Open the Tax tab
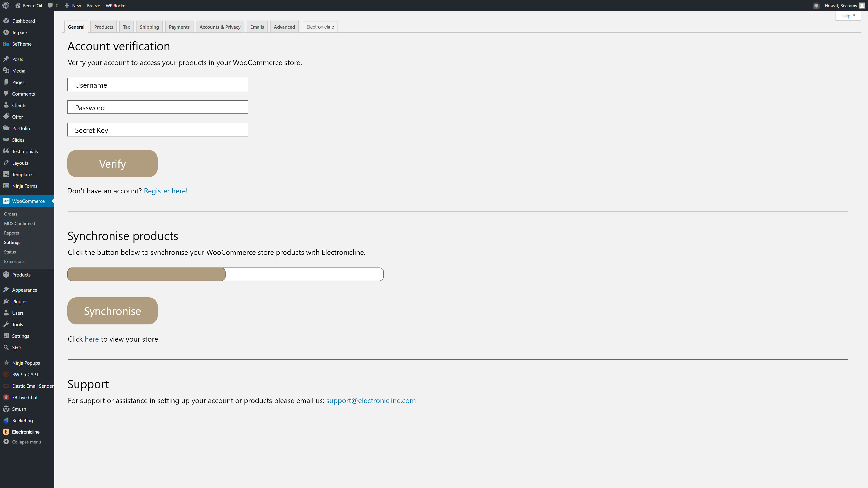Viewport: 868px width, 488px height. click(x=126, y=27)
